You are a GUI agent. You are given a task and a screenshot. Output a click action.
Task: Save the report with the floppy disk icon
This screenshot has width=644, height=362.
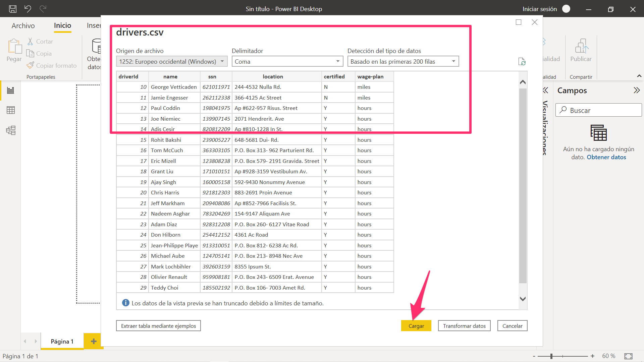tap(13, 9)
